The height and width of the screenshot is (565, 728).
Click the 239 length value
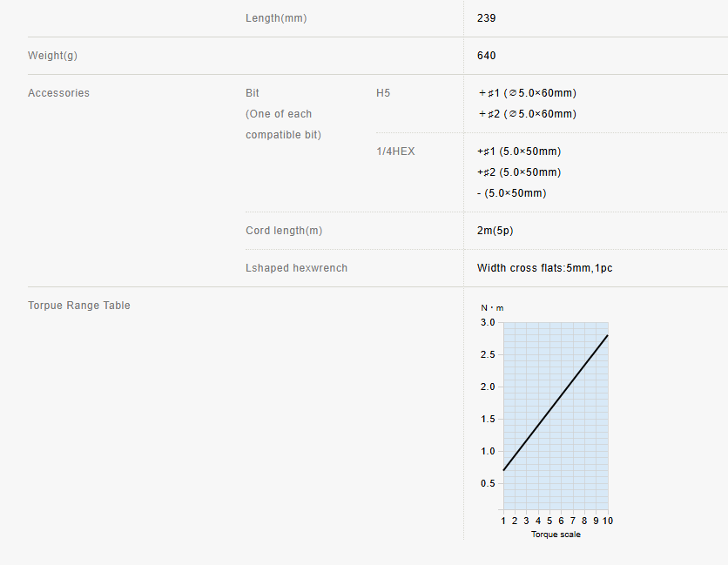click(x=486, y=18)
